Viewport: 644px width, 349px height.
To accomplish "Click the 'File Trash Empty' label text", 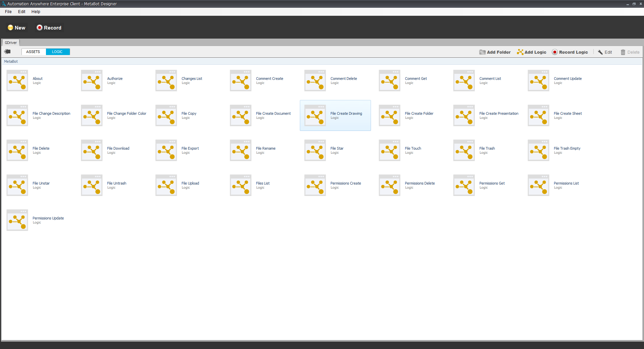I will coord(567,148).
